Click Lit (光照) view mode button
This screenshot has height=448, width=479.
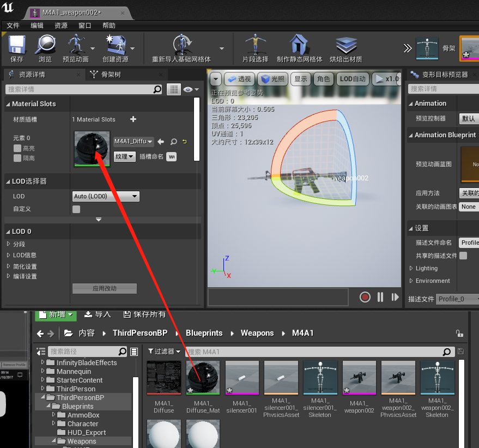click(273, 79)
